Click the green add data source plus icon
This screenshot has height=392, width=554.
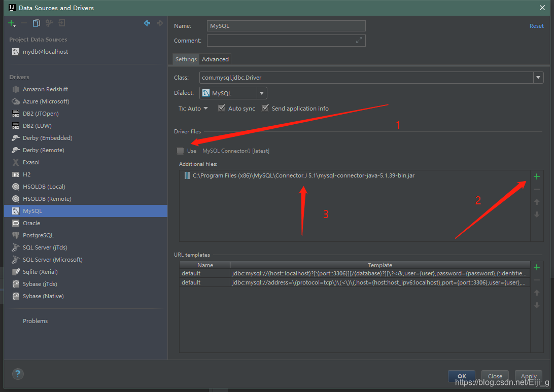click(11, 23)
